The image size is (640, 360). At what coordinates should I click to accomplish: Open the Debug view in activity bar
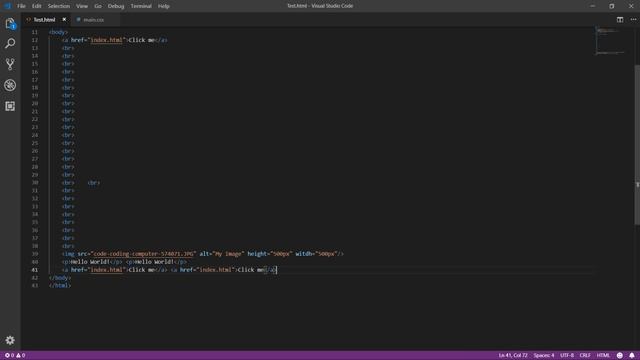click(x=10, y=85)
